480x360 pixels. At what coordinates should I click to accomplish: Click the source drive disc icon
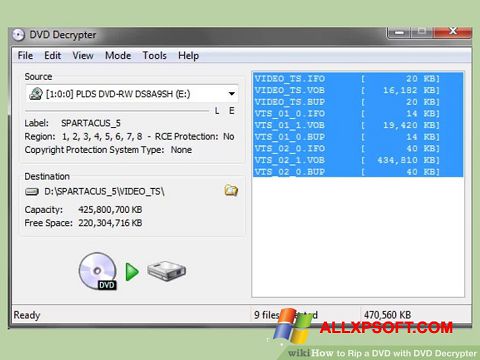pos(36,94)
